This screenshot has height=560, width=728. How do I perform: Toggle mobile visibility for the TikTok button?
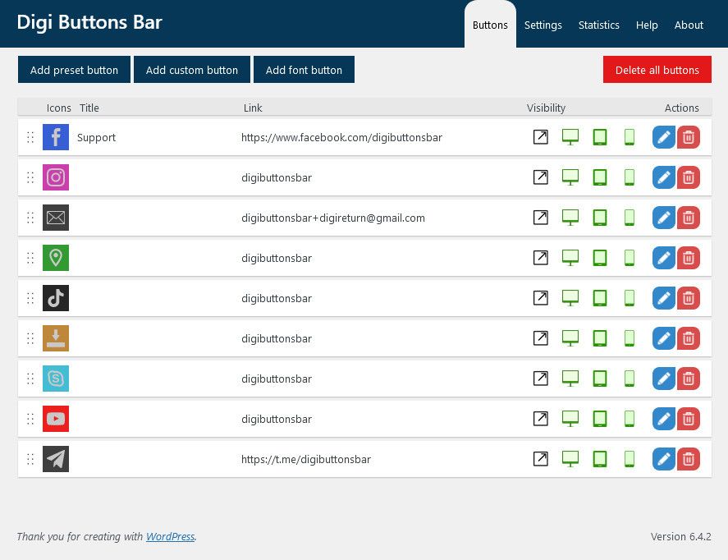click(x=630, y=298)
